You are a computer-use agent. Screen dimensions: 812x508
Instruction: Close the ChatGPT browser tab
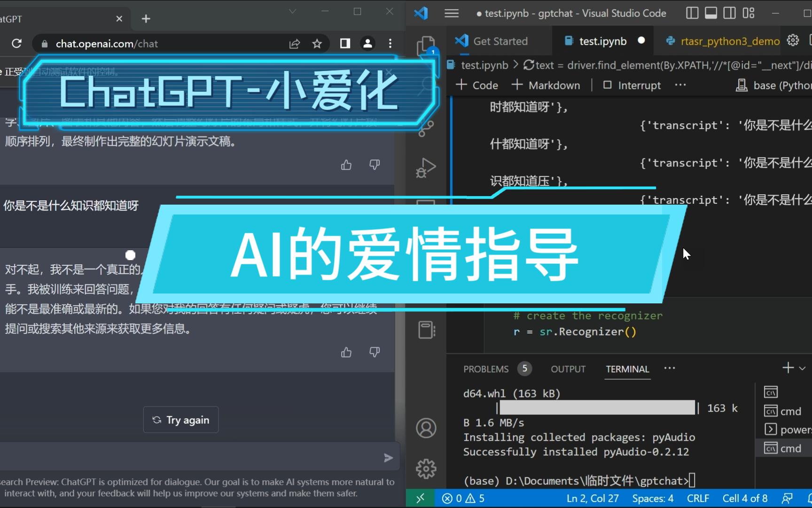tap(119, 19)
